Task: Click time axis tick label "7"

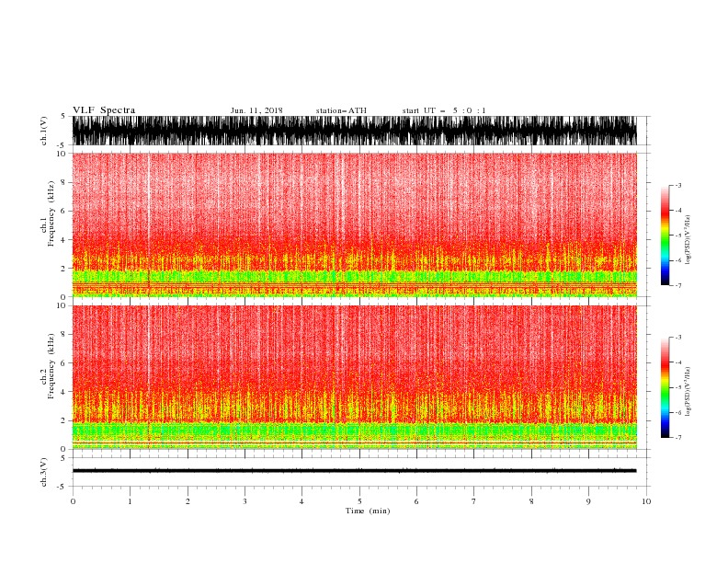Action: [473, 501]
